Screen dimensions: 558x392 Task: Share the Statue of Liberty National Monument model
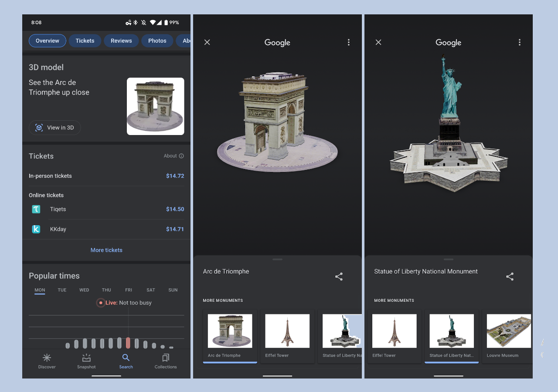(510, 277)
